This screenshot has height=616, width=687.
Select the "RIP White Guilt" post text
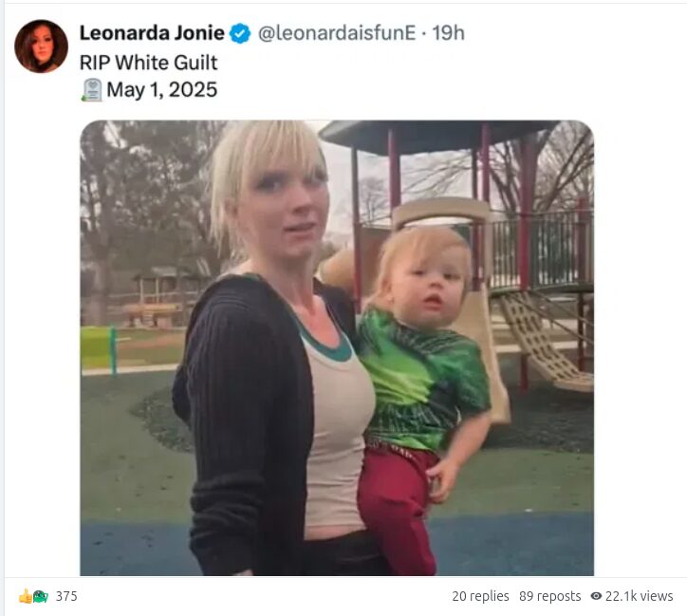(148, 63)
